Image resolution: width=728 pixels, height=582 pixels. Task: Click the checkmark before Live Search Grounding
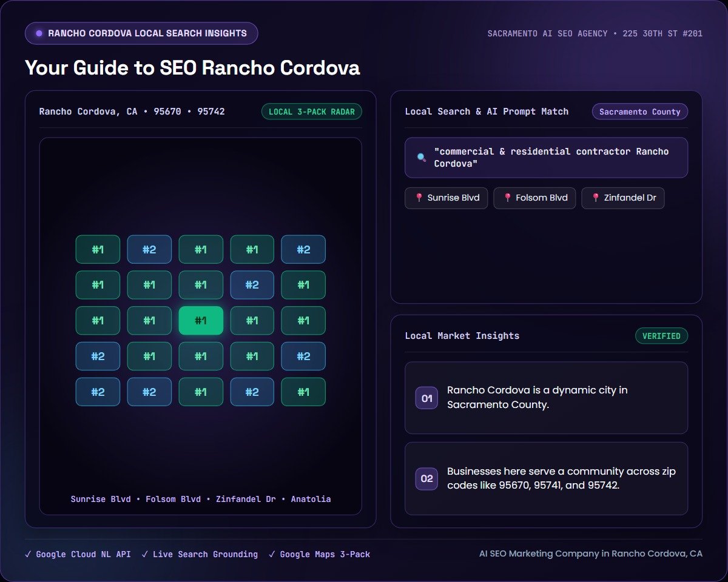tap(145, 554)
